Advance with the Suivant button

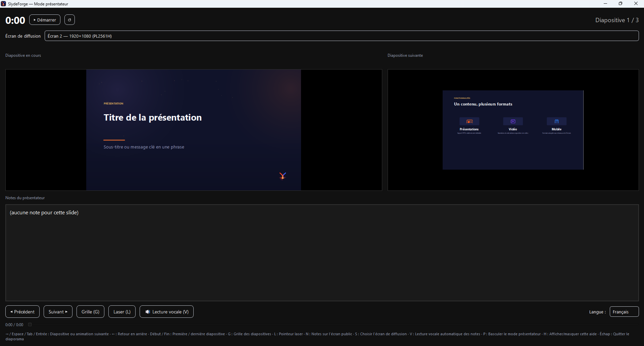coord(58,312)
